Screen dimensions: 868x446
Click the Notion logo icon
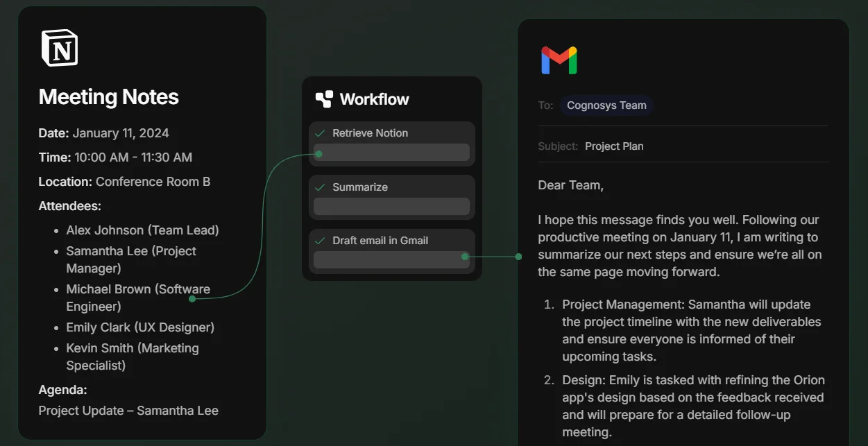point(59,48)
